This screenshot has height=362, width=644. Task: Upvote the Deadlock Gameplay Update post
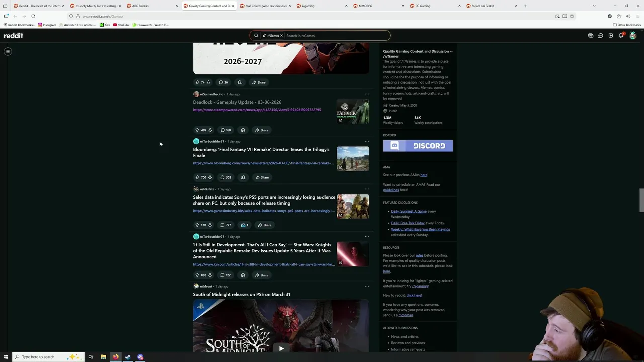(x=197, y=130)
